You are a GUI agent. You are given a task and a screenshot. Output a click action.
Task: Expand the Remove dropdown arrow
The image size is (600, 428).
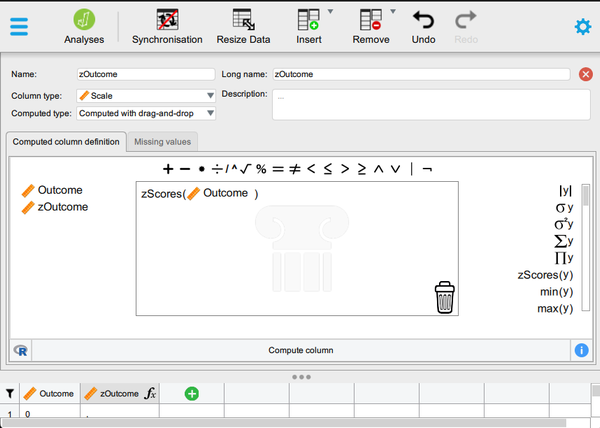pos(393,11)
